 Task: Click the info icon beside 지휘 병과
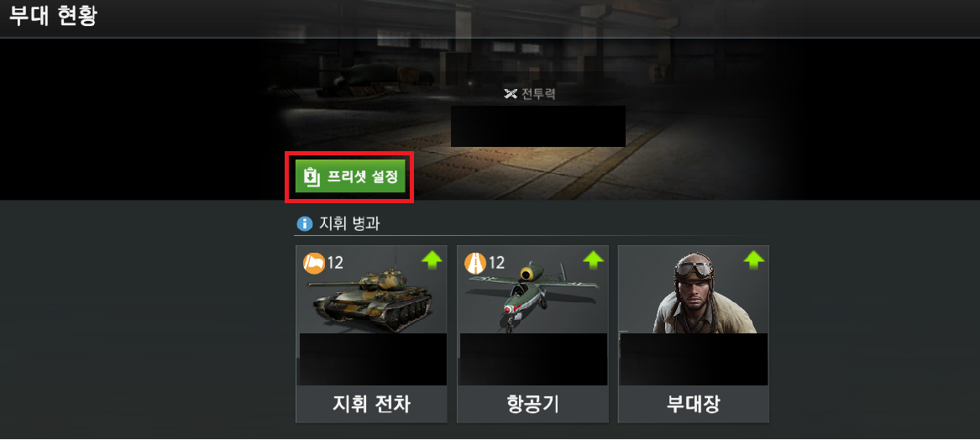pyautogui.click(x=304, y=223)
